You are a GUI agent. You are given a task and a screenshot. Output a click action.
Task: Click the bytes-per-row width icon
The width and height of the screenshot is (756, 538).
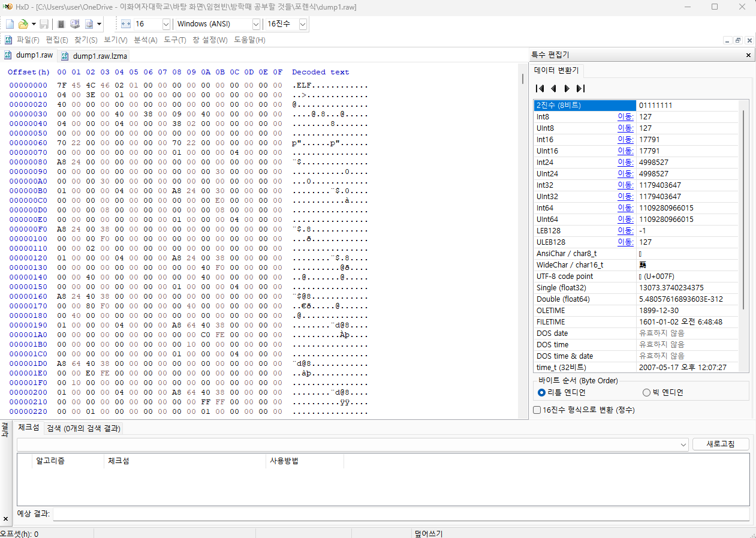tap(126, 24)
